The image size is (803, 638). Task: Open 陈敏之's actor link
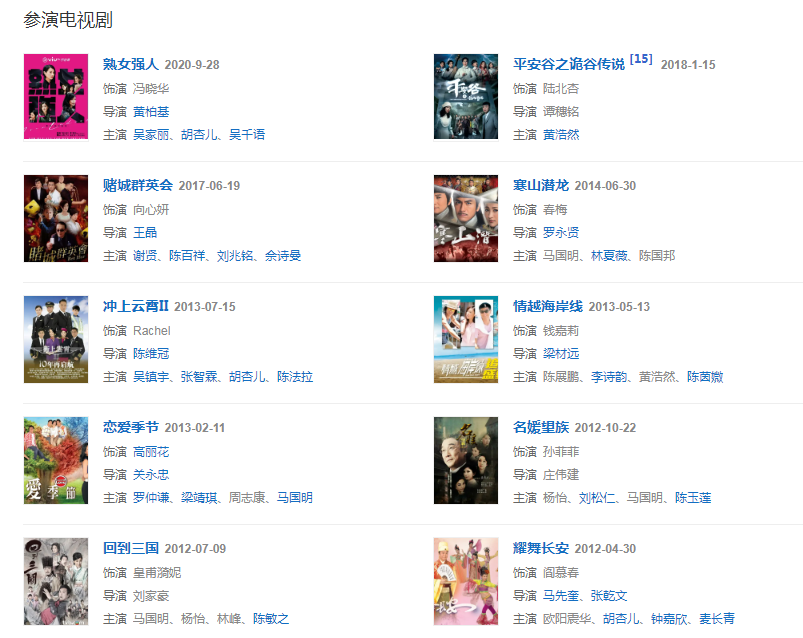[x=271, y=619]
